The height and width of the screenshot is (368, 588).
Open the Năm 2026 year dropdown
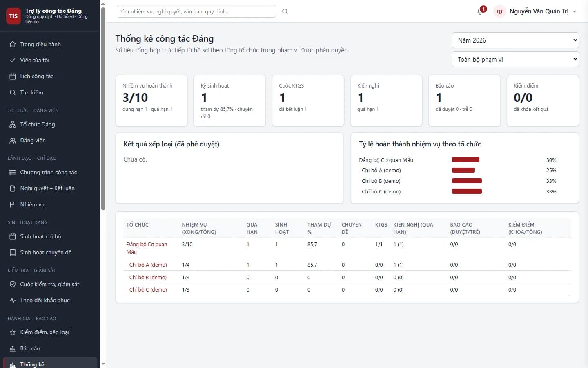(515, 40)
